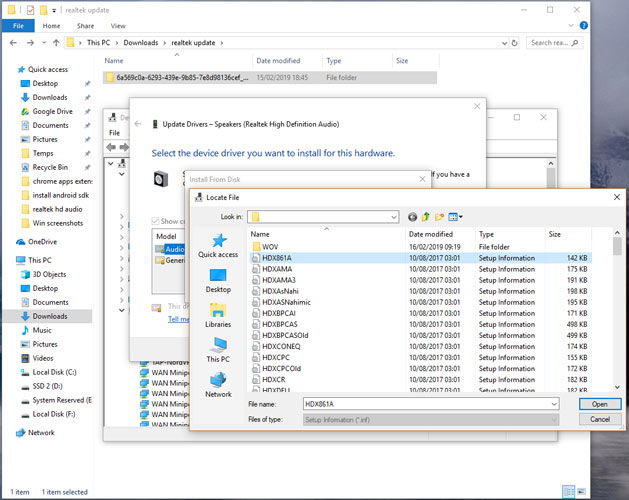
Task: Click the back arrow in Update Drivers wizard
Action: pyautogui.click(x=138, y=124)
